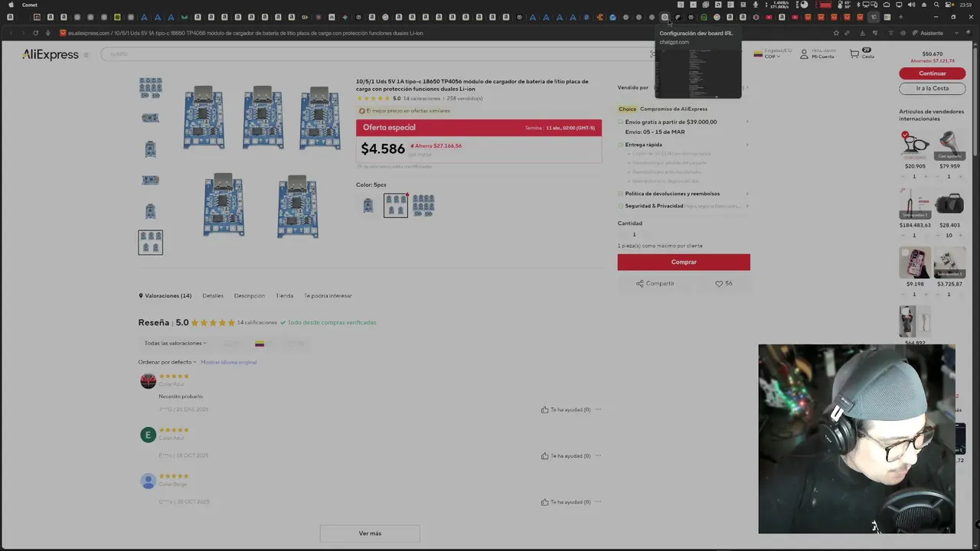The width and height of the screenshot is (980, 551).
Task: Switch to Te podría interesar tab
Action: pos(328,295)
